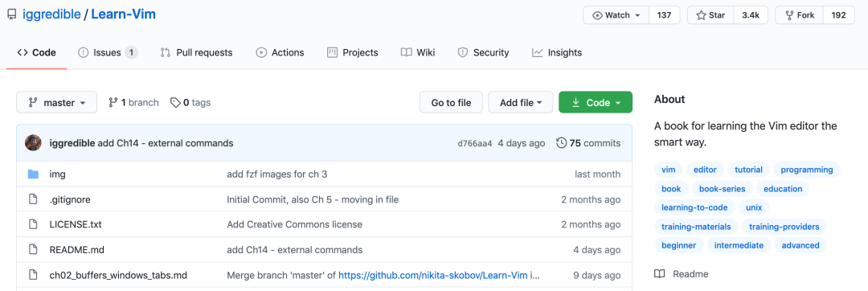Screen dimensions: 868x291
Task: Switch to the Issues tab
Action: point(108,52)
